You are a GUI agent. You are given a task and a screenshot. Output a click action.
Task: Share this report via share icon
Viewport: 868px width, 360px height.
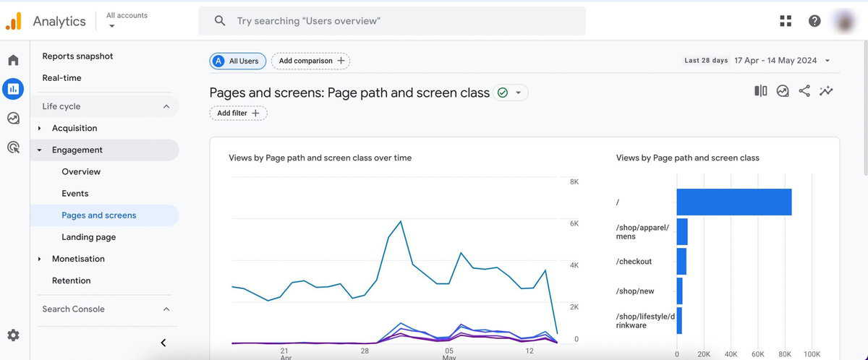pyautogui.click(x=804, y=91)
